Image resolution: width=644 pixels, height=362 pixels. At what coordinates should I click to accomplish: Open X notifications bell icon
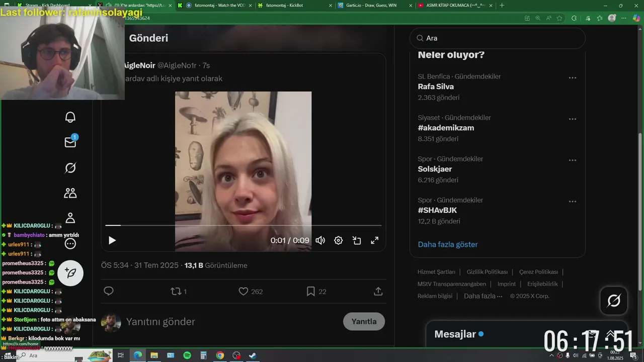(x=70, y=117)
